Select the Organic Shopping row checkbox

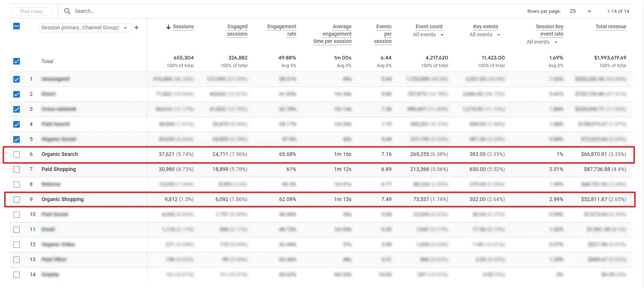17,200
